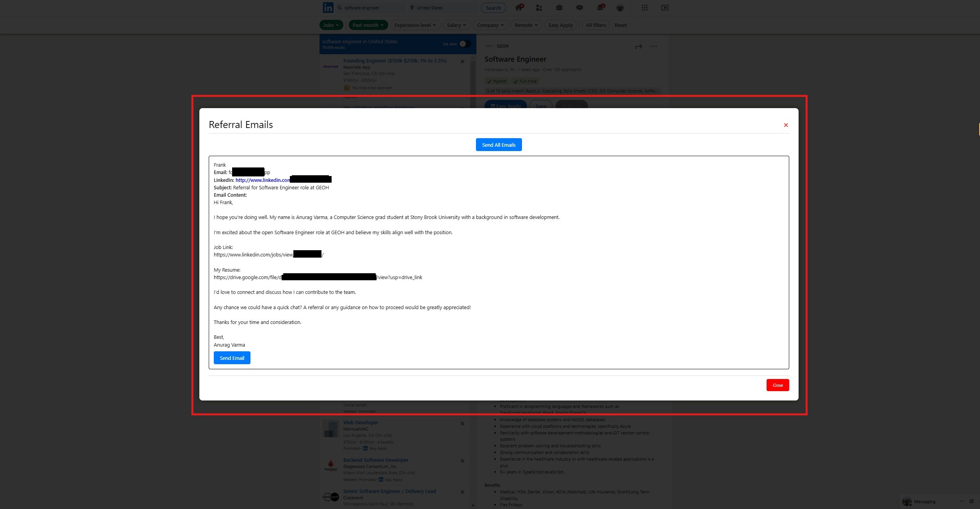Click the software engineer search field
This screenshot has height=509, width=980.
click(371, 8)
